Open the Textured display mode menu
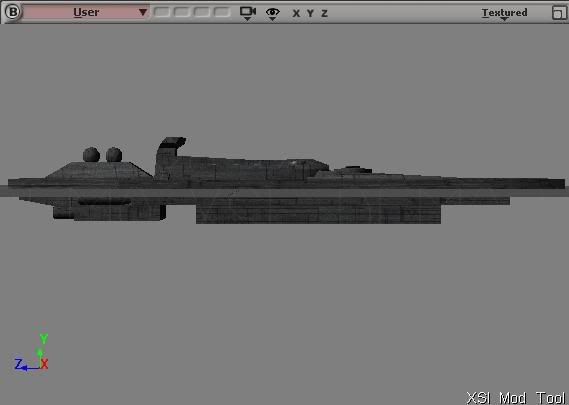This screenshot has height=405, width=569. [x=504, y=13]
